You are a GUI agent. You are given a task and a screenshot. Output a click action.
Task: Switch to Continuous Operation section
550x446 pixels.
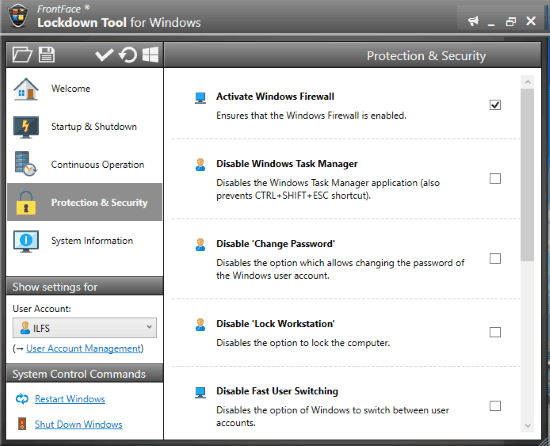(x=85, y=164)
